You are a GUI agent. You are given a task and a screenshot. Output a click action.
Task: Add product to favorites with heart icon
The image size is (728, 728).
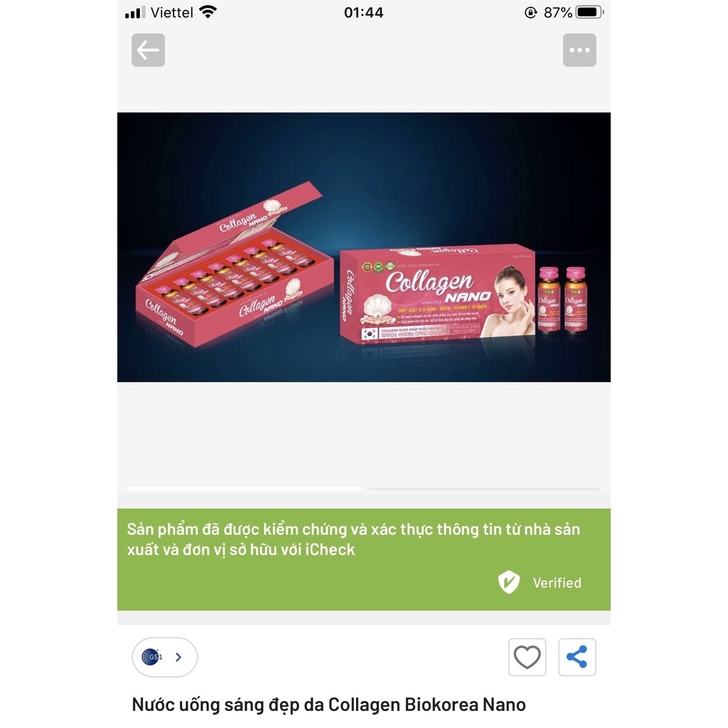[x=527, y=657]
